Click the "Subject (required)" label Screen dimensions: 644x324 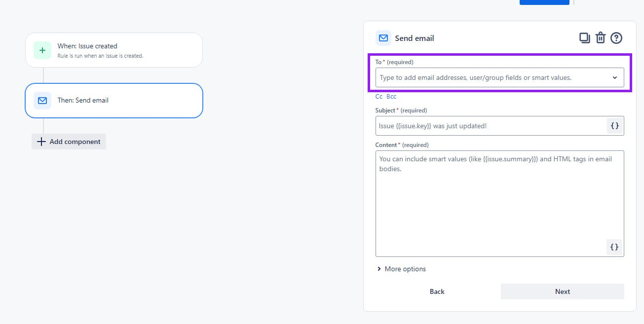pyautogui.click(x=401, y=110)
